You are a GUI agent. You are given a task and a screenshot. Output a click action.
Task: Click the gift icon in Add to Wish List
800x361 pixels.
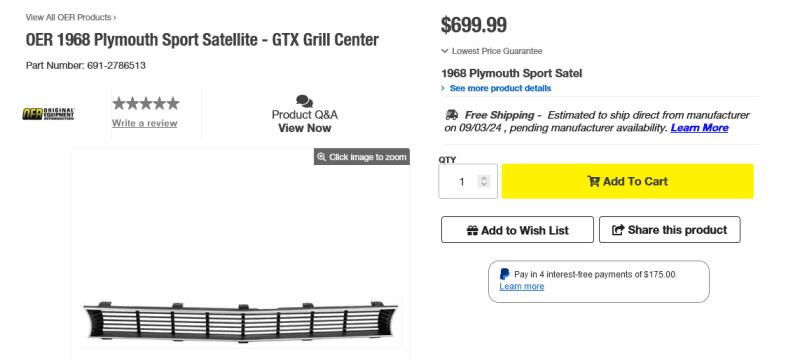click(472, 230)
